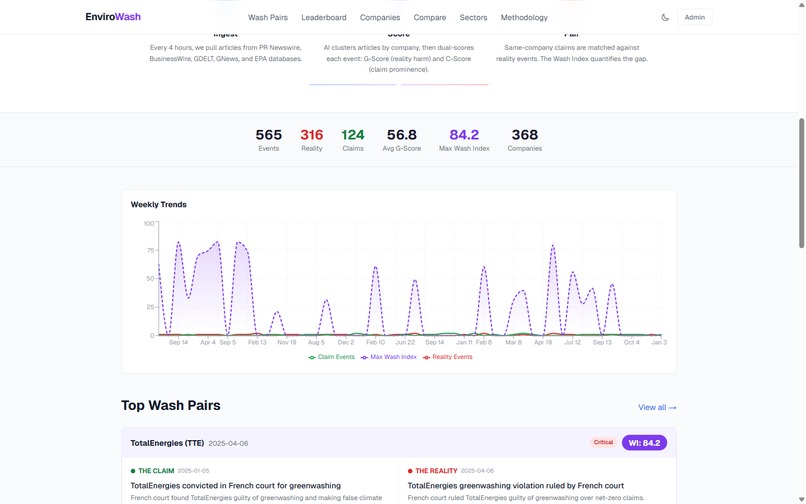Click the Critical severity badge

tap(603, 442)
